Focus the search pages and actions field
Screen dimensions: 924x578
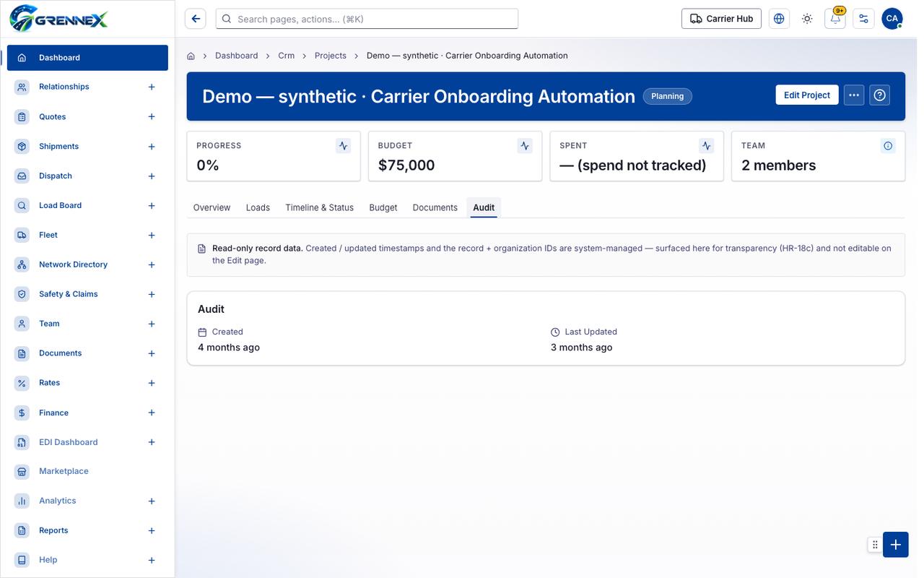(x=367, y=19)
